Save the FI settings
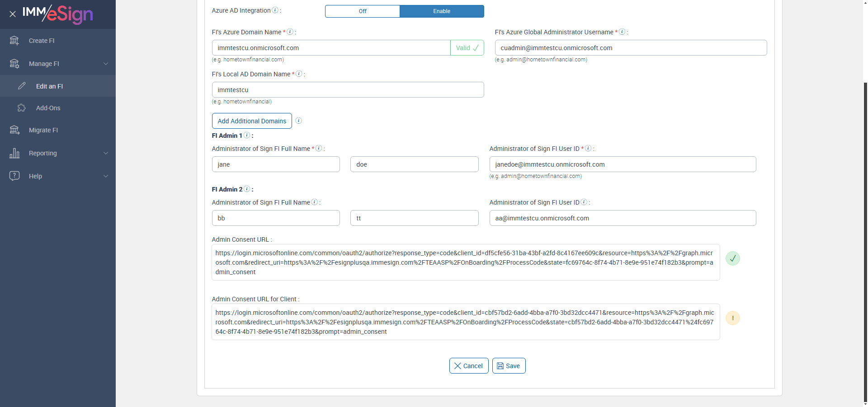 tap(509, 366)
